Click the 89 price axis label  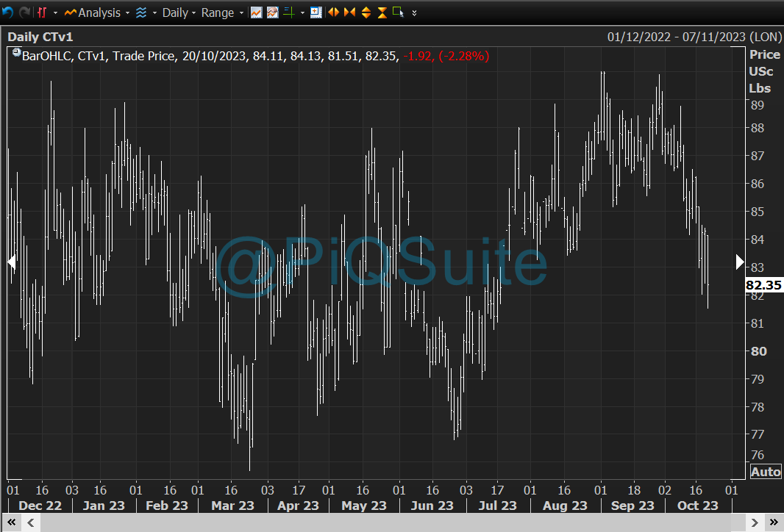tap(757, 105)
